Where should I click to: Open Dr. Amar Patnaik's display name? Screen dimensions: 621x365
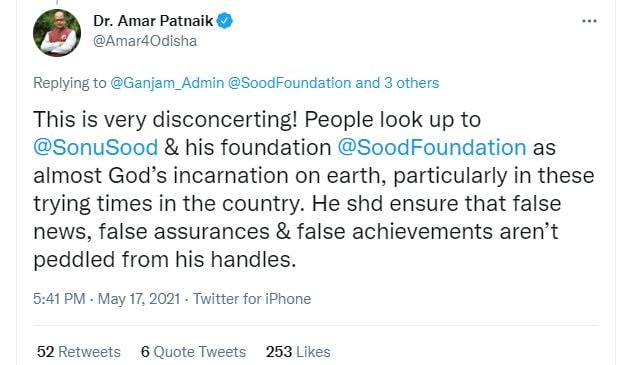(153, 21)
